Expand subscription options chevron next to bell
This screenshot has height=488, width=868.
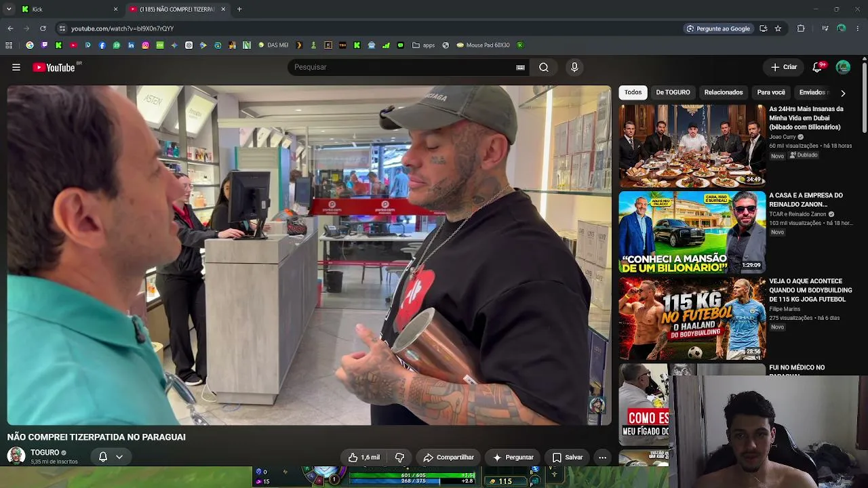[119, 457]
